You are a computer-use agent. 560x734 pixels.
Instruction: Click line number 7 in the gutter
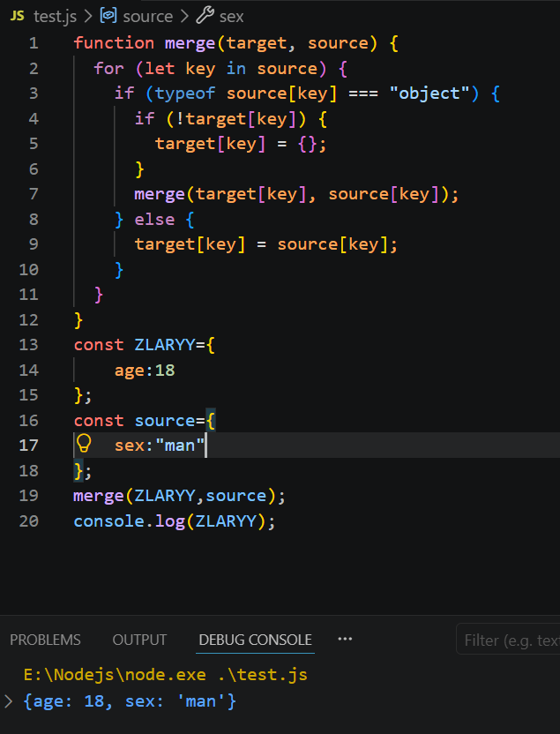pyautogui.click(x=34, y=194)
